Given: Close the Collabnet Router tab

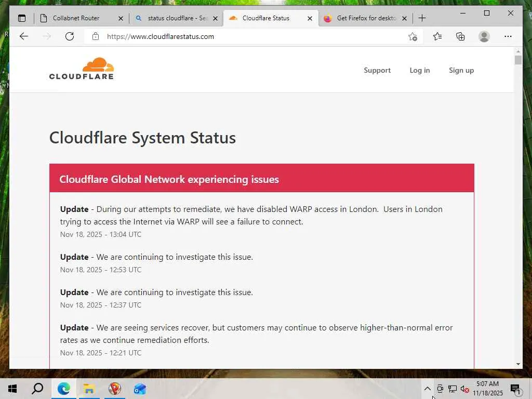Looking at the screenshot, I should tap(121, 18).
